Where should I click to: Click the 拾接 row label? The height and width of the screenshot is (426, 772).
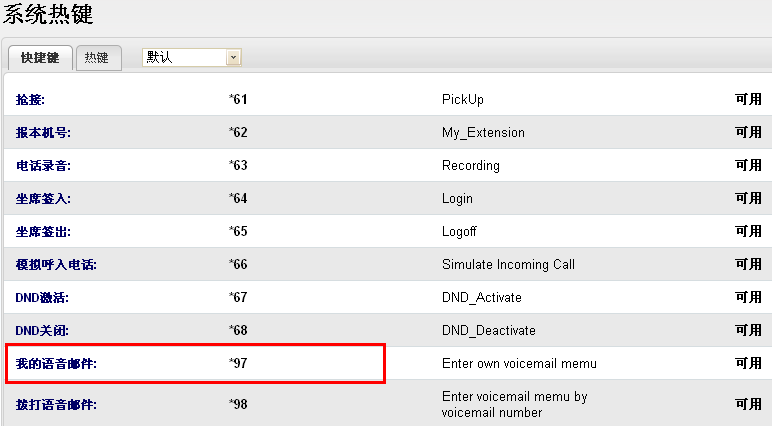click(x=31, y=100)
